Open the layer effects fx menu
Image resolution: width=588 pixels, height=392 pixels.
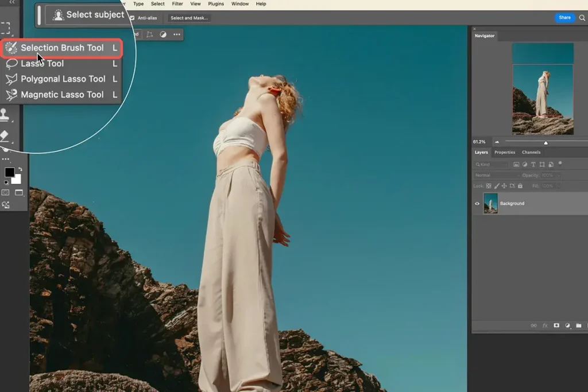[x=545, y=325]
